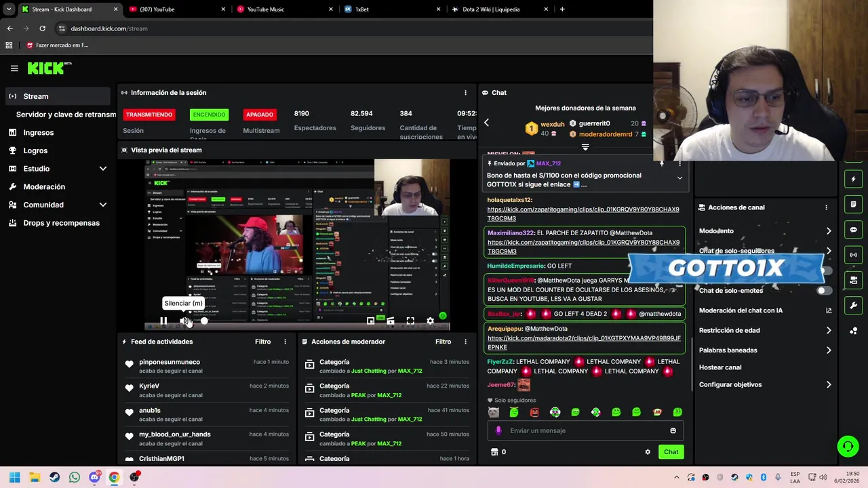Open the Ingresos sidebar item

57,133
